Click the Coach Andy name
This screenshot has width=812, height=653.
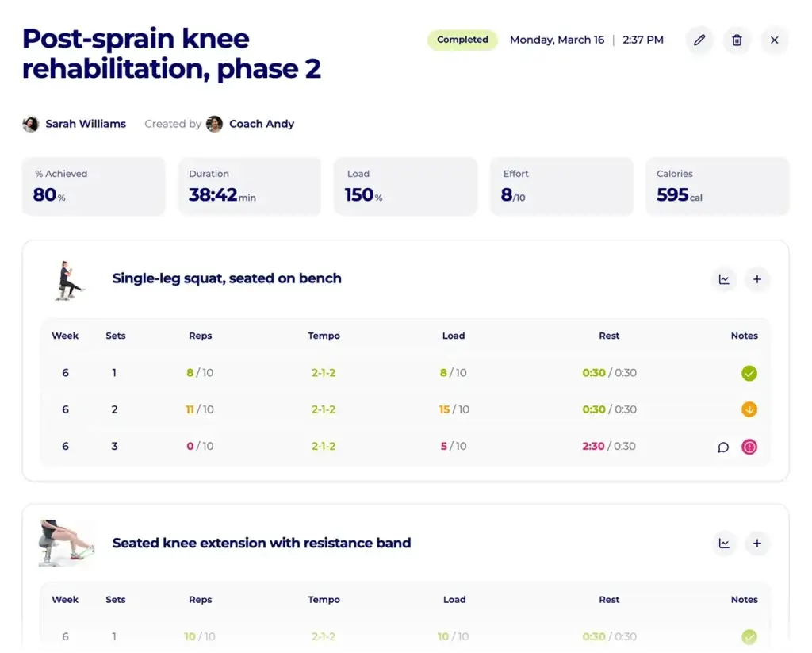(262, 124)
